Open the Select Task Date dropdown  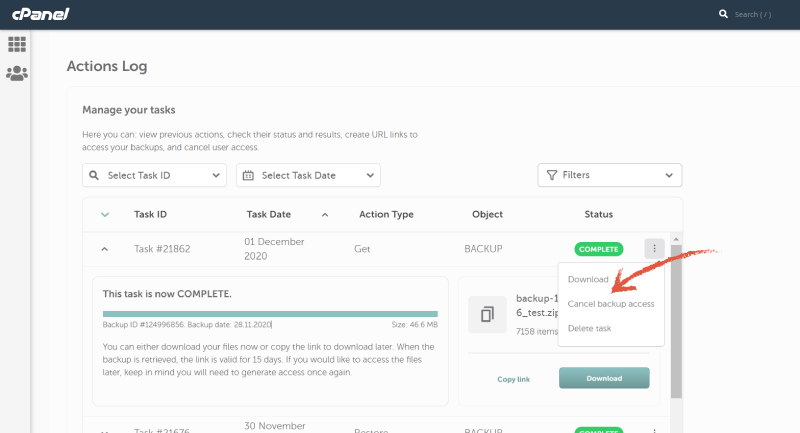click(x=308, y=175)
